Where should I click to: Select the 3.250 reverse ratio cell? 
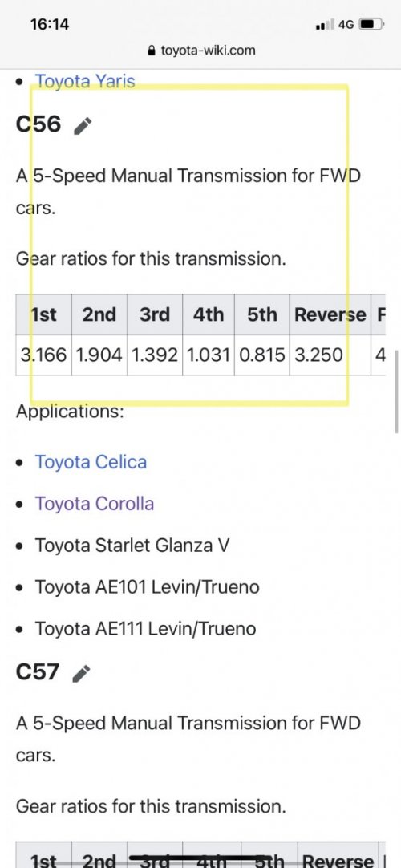click(330, 355)
